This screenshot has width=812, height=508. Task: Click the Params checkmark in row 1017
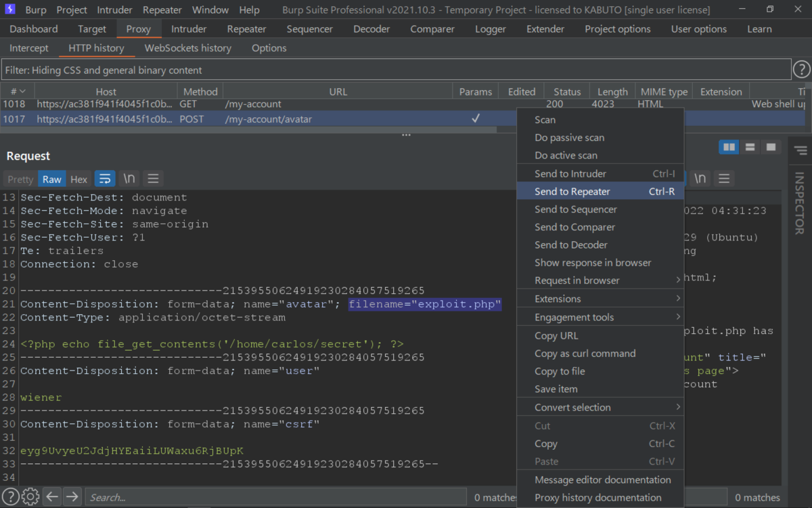476,119
